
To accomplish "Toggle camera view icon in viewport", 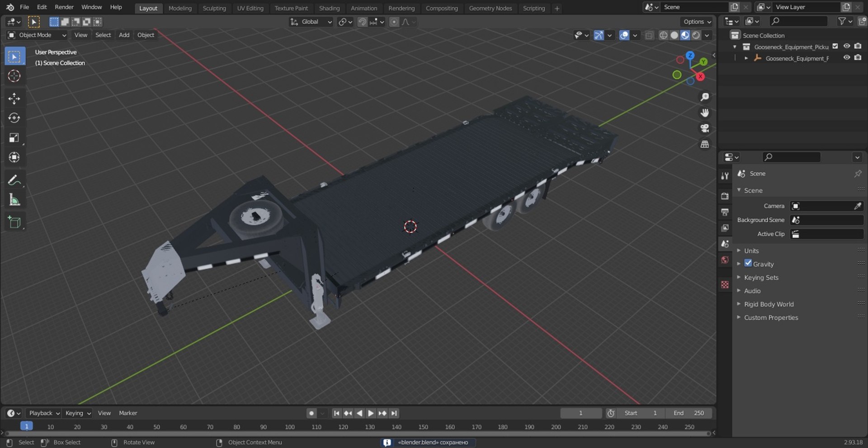I will (x=704, y=128).
